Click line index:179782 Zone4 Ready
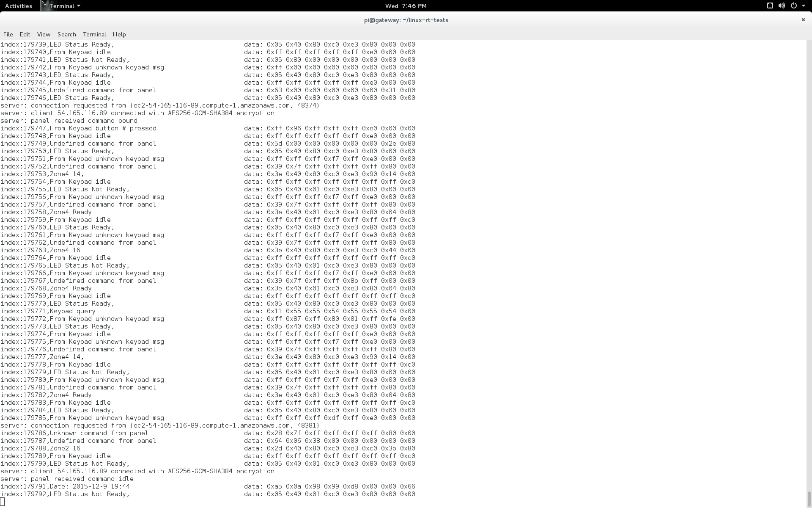Viewport: 812px width, 508px height. pyautogui.click(x=208, y=395)
